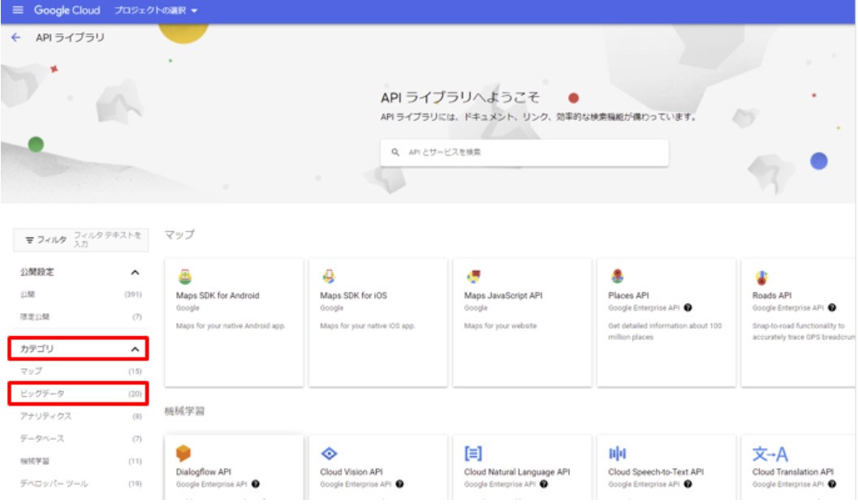The image size is (858, 504).
Task: Click the Cloud Natural Language API icon
Action: [x=473, y=453]
